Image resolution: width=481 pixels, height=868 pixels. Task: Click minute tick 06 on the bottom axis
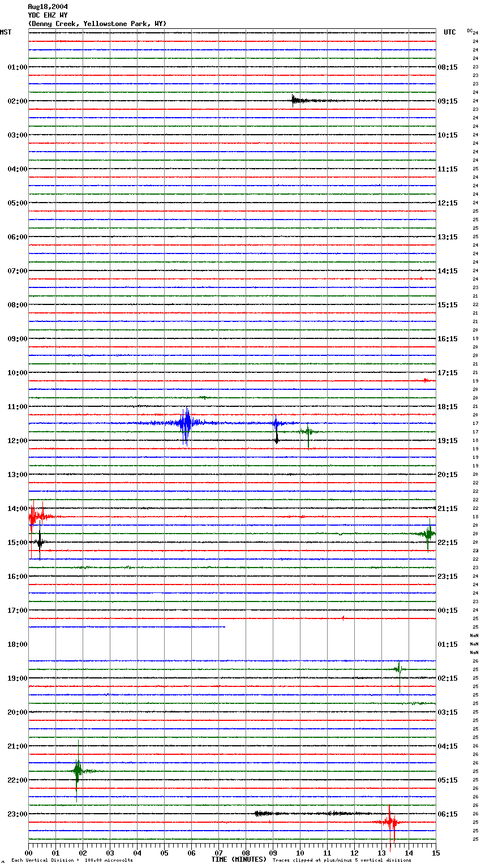coord(191,853)
